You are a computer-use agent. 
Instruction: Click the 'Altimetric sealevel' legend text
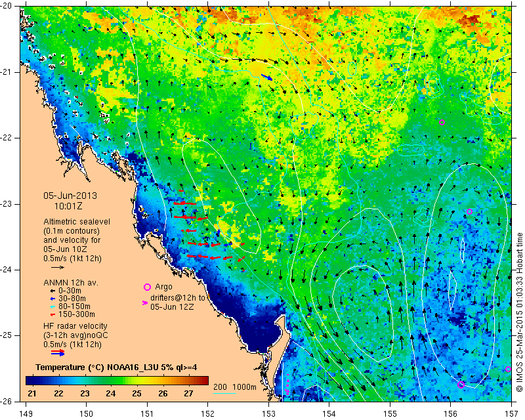pos(77,222)
